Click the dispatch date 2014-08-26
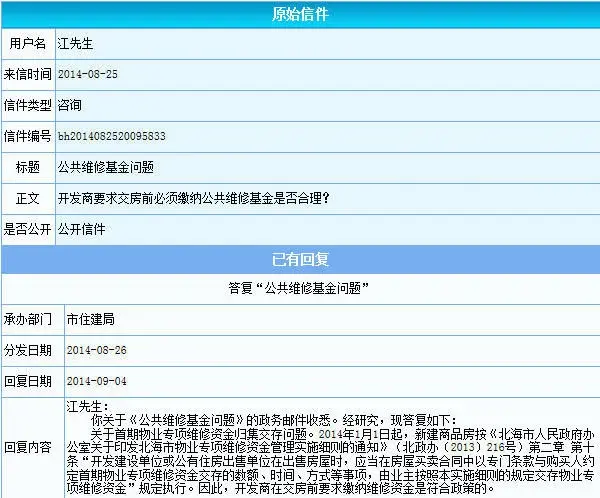The height and width of the screenshot is (498, 600). 96,350
